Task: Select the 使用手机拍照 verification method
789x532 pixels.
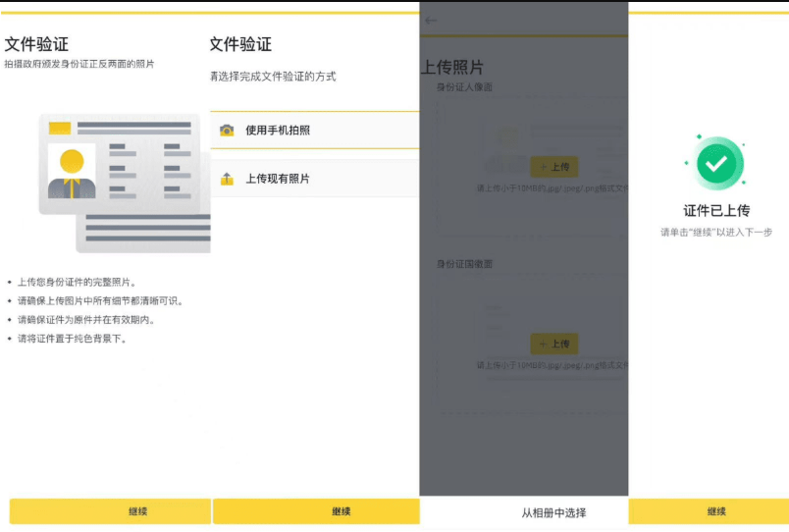Action: (x=314, y=131)
